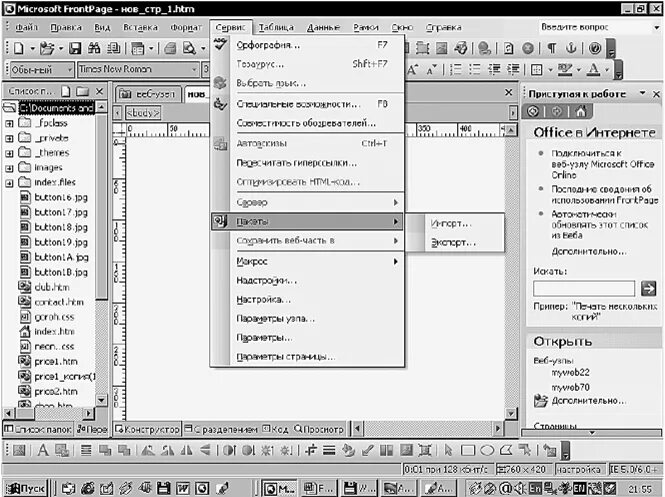Screen dimensions: 665x497
Task: Click Подключиться к веб-узлу Office Online link
Action: 602,164
